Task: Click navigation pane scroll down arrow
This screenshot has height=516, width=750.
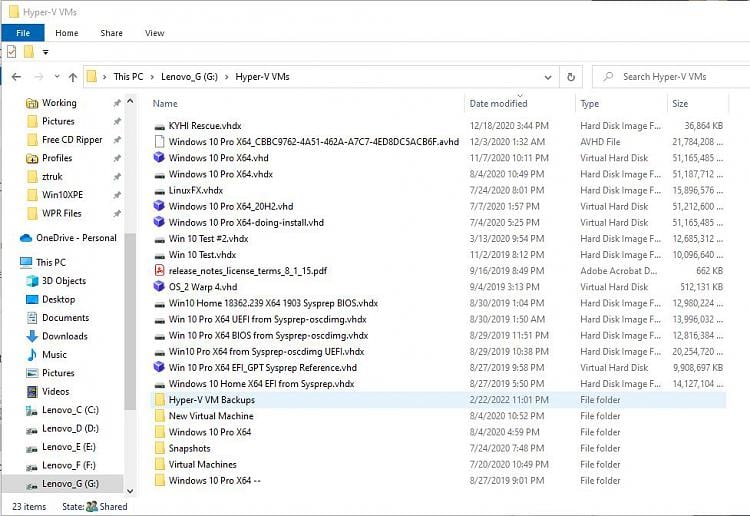Action: coord(130,491)
